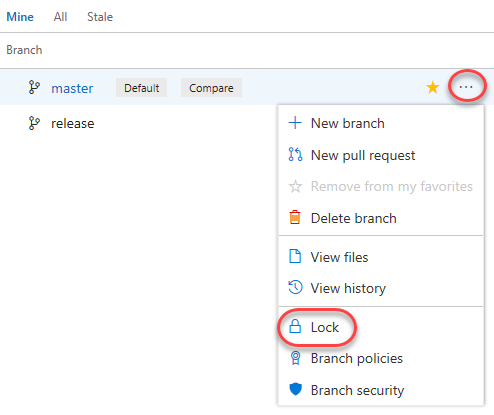494x415 pixels.
Task: Click the master branch icon
Action: pos(34,87)
